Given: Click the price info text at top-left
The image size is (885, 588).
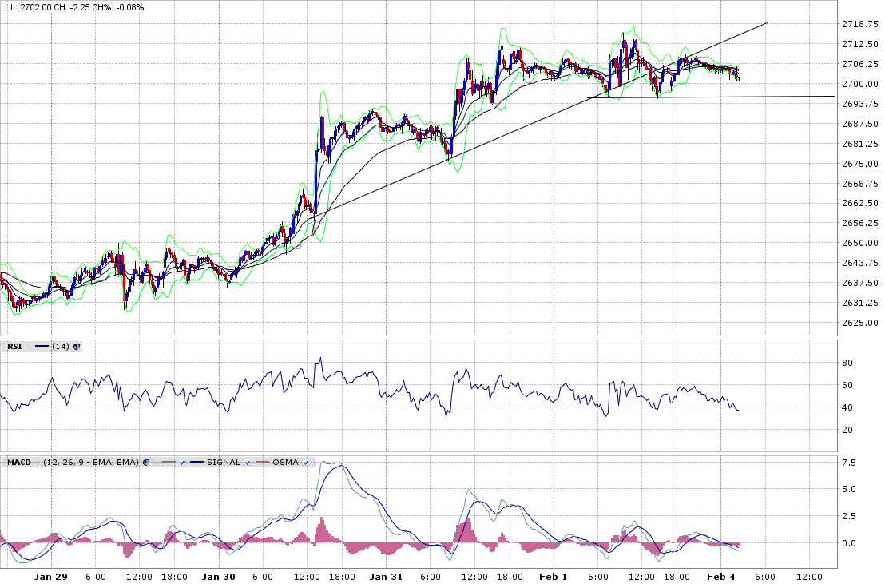Looking at the screenshot, I should pos(77,7).
